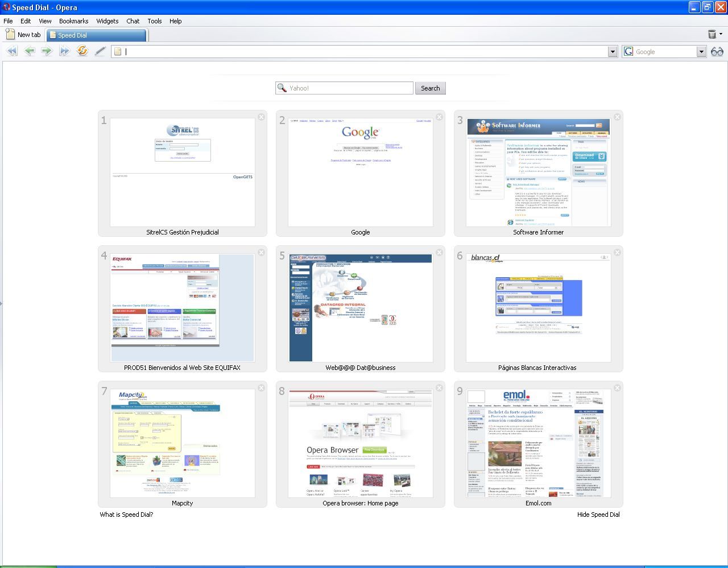This screenshot has height=568, width=728.
Task: Click the page icon in the address bar
Action: (x=117, y=51)
